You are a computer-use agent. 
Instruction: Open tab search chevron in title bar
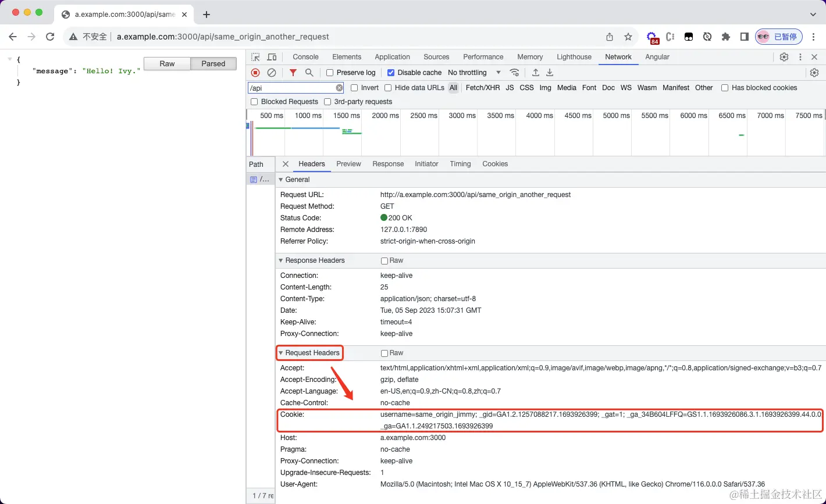tap(813, 15)
